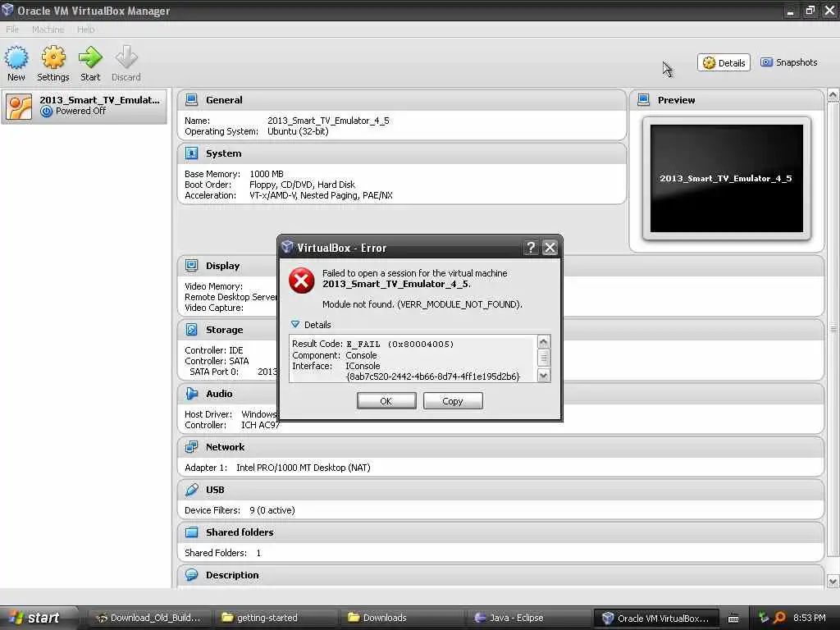Click the Discard toolbar icon
840x630 pixels.
126,57
